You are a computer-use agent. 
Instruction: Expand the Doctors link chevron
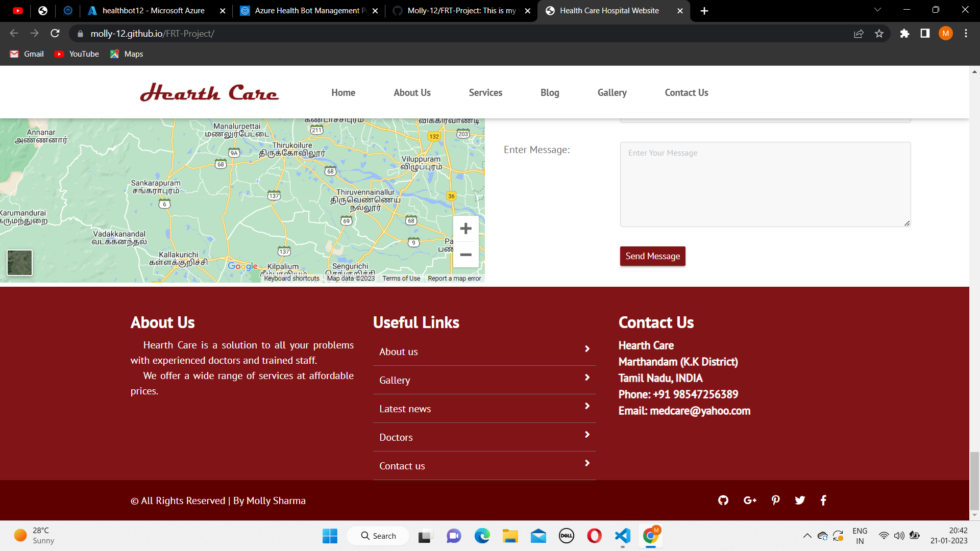tap(586, 435)
